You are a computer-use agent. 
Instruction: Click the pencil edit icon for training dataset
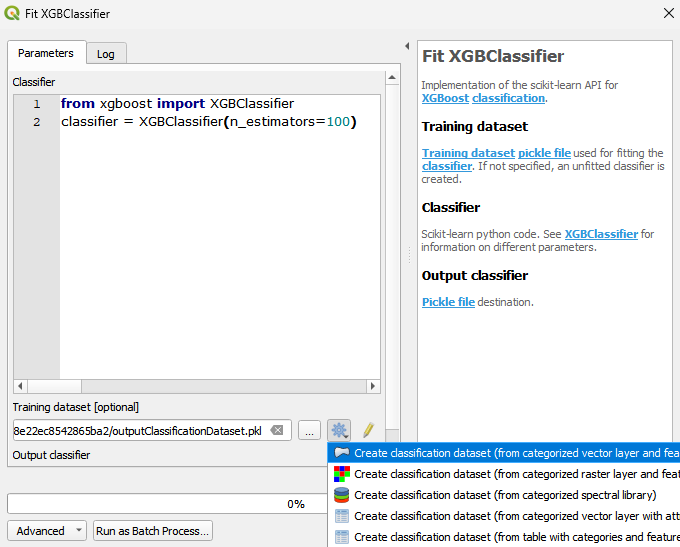click(368, 430)
